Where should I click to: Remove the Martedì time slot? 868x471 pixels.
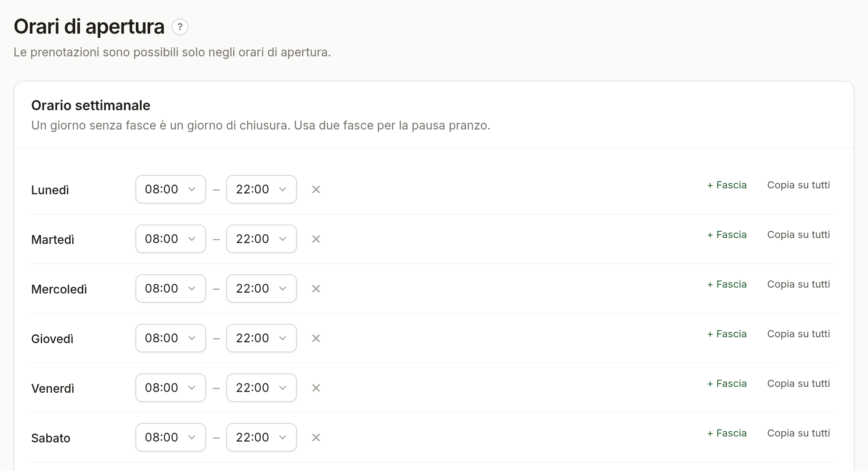pyautogui.click(x=316, y=239)
